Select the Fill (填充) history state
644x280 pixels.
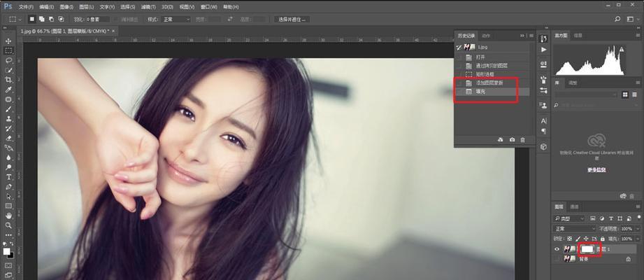tap(480, 91)
